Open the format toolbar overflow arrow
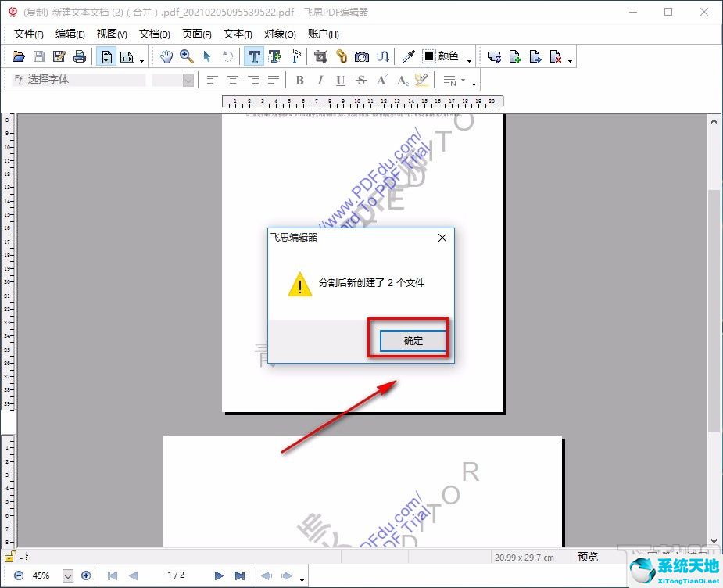723x588 pixels. click(474, 84)
